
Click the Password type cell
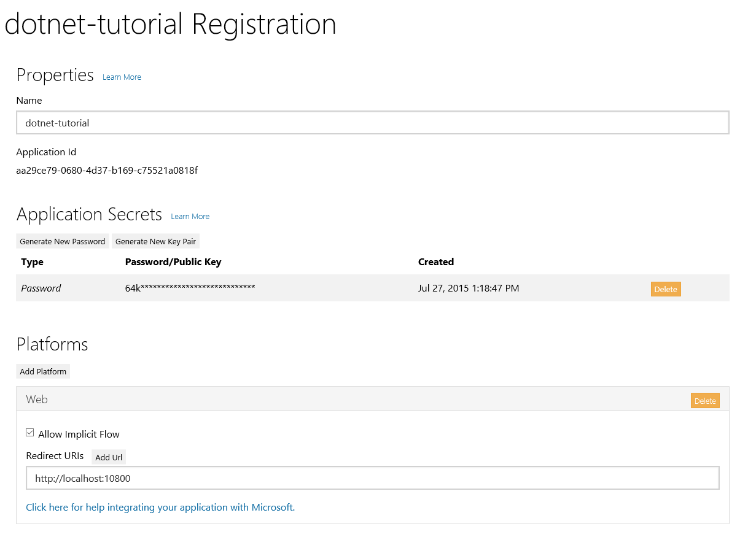click(41, 288)
